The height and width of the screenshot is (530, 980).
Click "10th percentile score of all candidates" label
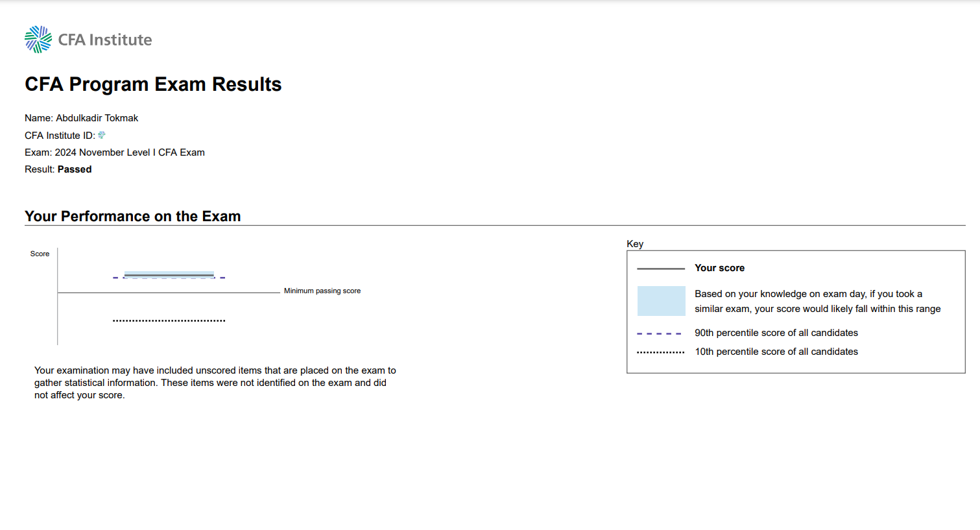(776, 352)
